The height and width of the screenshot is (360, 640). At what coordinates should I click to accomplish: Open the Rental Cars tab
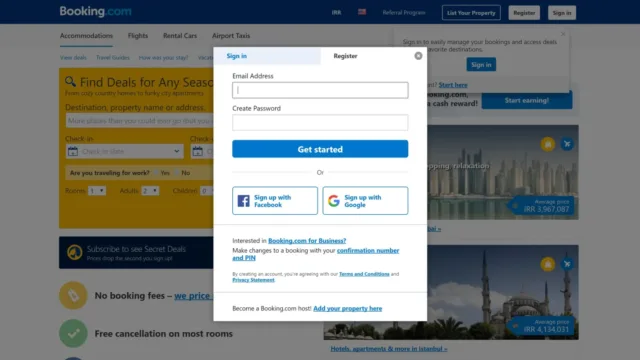click(x=180, y=36)
